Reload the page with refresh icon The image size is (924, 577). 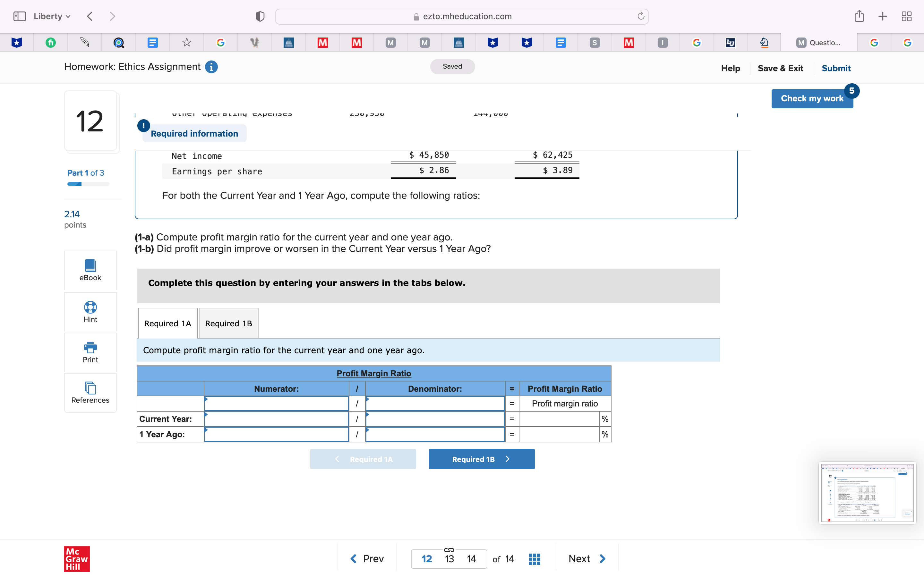pos(641,16)
